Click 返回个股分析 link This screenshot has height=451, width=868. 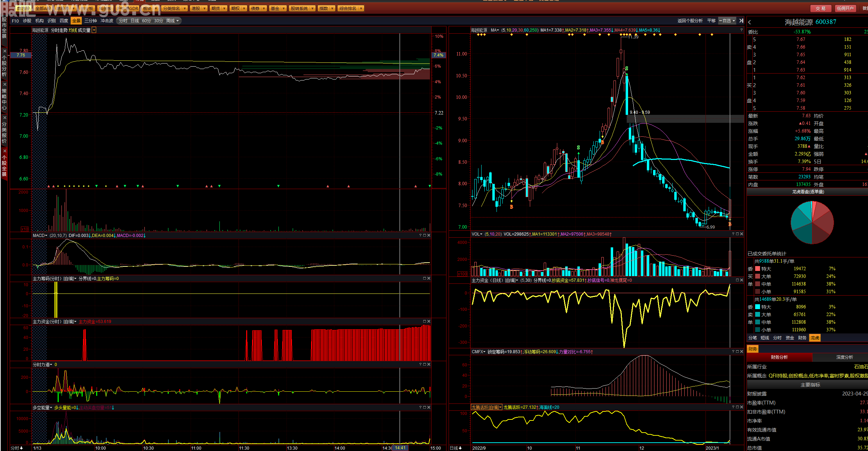click(x=690, y=21)
